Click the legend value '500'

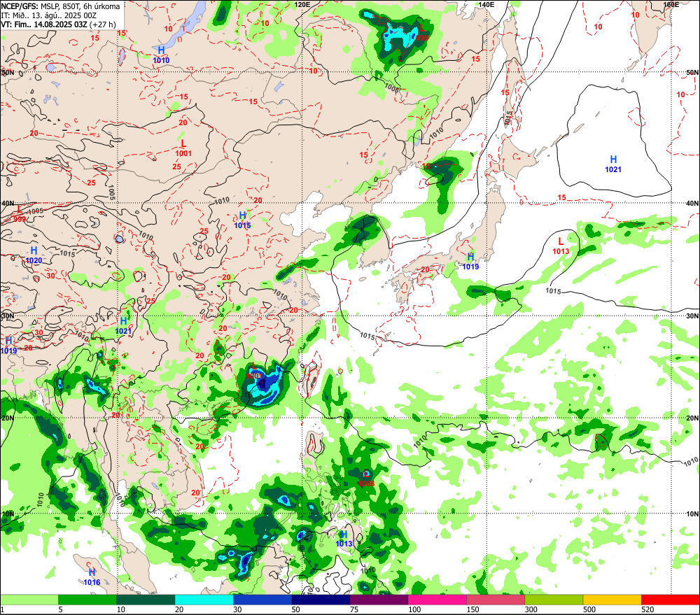tap(589, 609)
